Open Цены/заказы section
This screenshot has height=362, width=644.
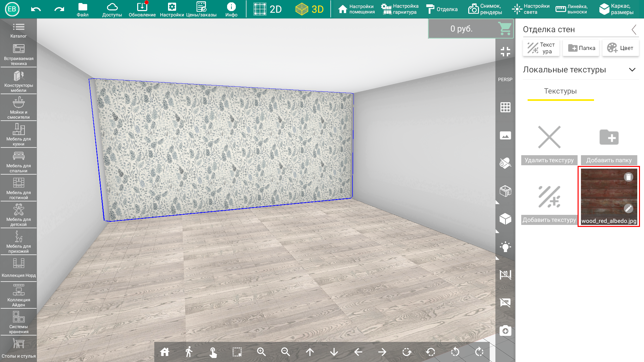tap(201, 9)
